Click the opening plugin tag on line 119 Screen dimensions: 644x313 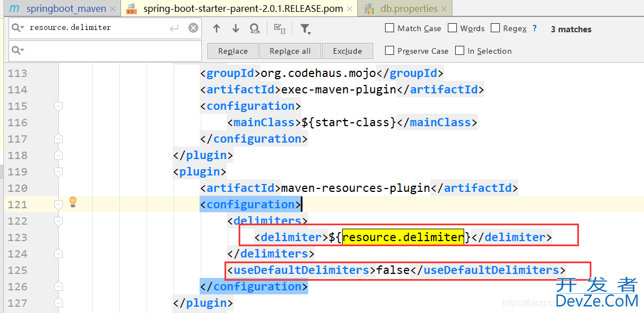click(200, 171)
